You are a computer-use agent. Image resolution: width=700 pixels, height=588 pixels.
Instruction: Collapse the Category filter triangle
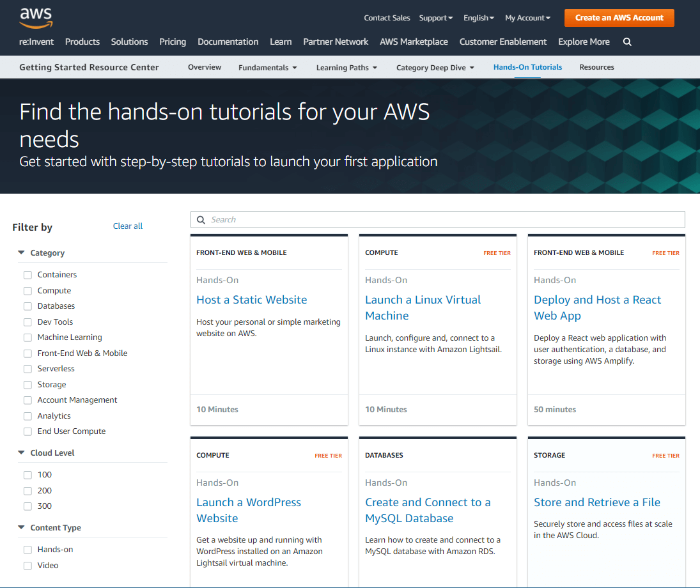(x=22, y=252)
